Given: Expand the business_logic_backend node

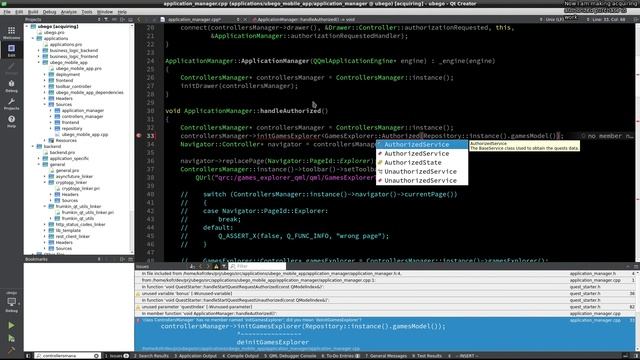Looking at the screenshot, I should [x=39, y=51].
